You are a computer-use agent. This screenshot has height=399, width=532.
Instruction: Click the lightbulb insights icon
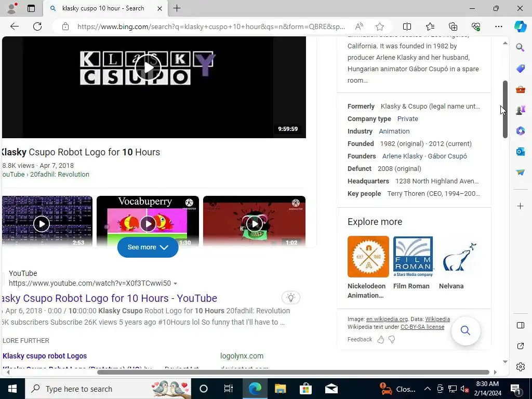click(x=291, y=298)
